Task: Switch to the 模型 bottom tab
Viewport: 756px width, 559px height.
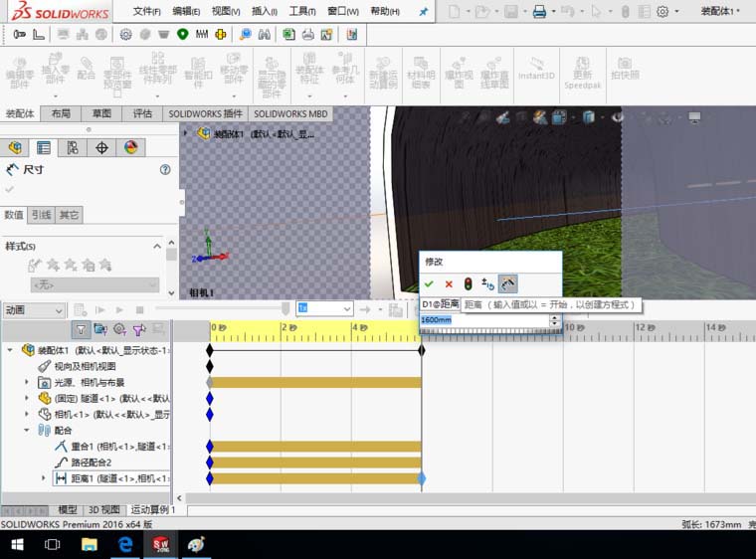Action: [68, 510]
